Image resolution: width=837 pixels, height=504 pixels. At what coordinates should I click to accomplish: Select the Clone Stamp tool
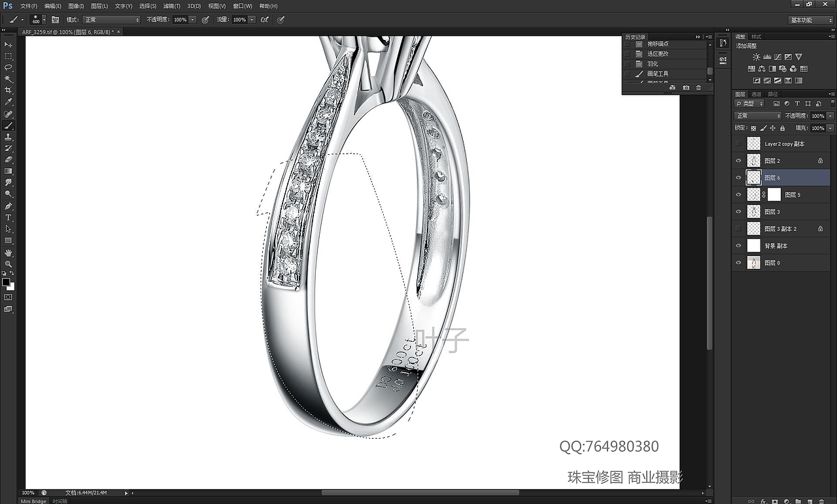click(9, 137)
